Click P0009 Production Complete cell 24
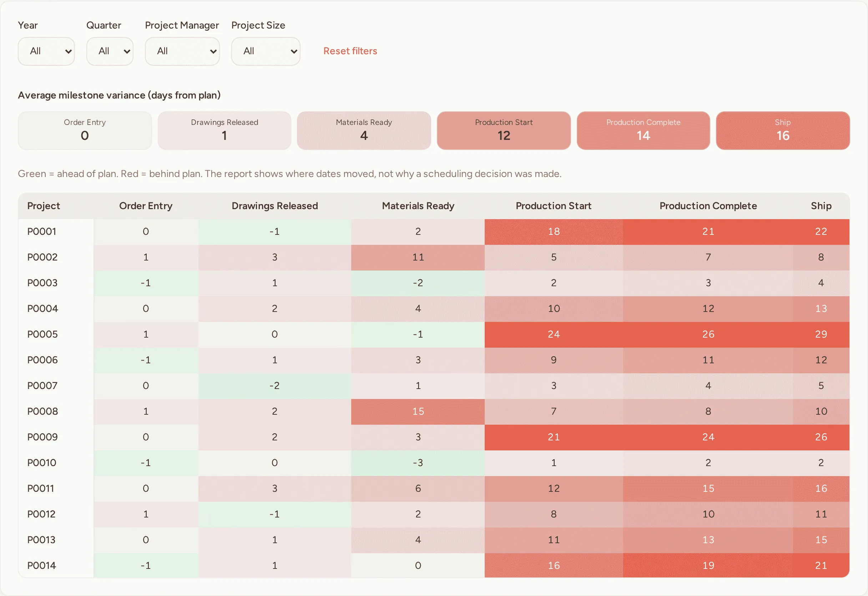Image resolution: width=868 pixels, height=596 pixels. (708, 437)
